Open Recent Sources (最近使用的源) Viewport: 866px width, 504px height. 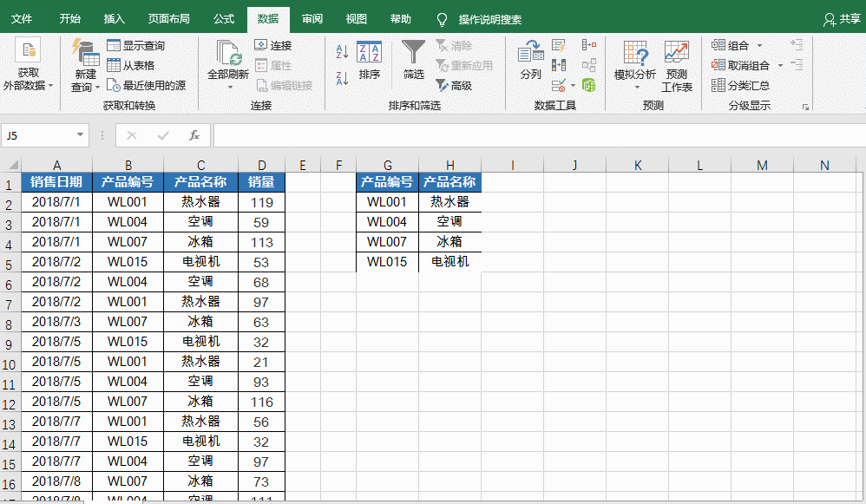[147, 85]
